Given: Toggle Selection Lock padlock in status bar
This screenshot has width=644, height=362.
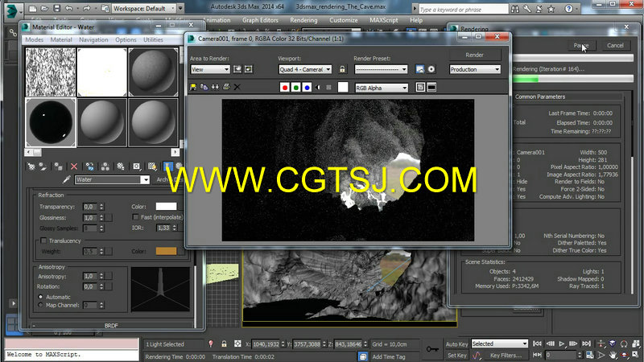Looking at the screenshot, I should 225,344.
